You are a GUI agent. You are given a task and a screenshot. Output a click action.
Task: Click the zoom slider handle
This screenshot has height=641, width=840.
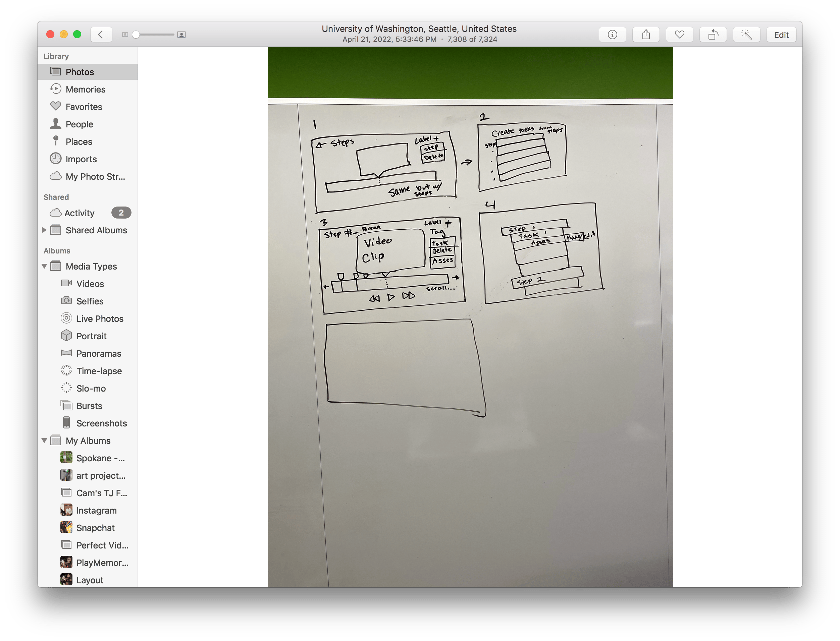coord(136,35)
